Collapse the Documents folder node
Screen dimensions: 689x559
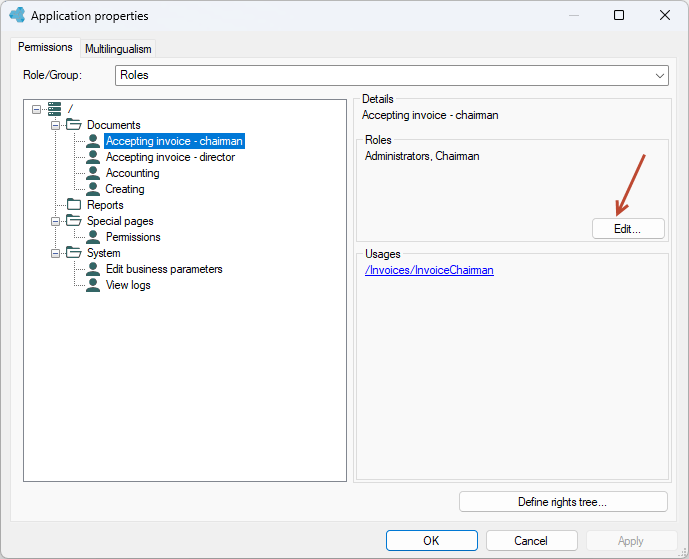click(x=55, y=125)
